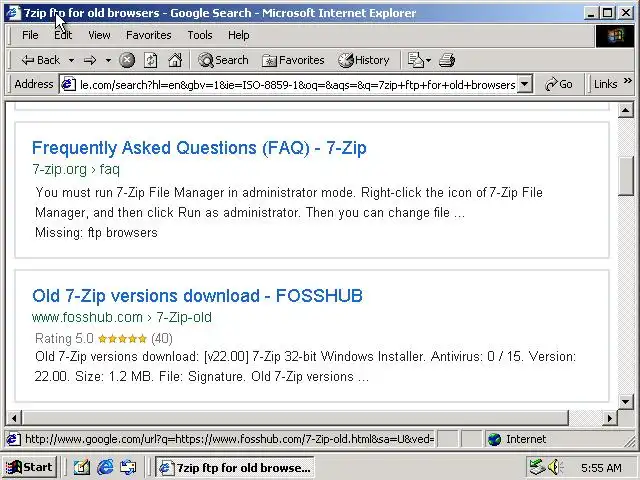The width and height of the screenshot is (640, 480).
Task: Launch Internet Explorer from Quick Launch
Action: click(x=105, y=467)
